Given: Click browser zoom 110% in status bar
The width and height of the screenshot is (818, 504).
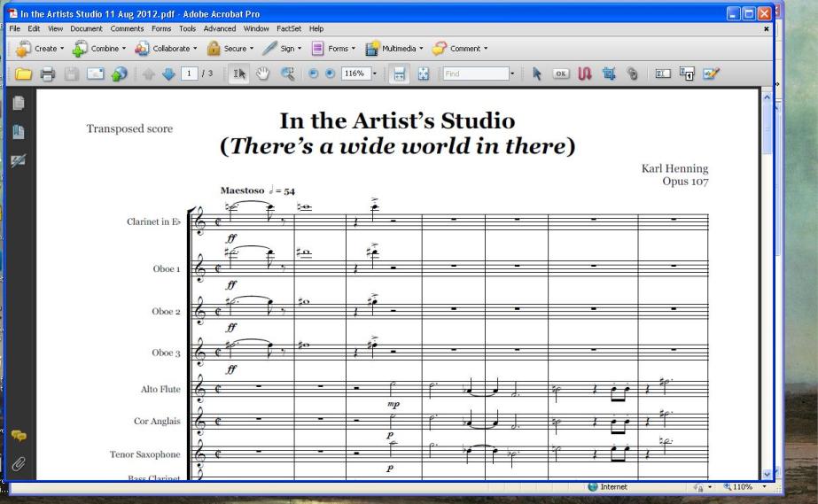Looking at the screenshot, I should tap(741, 487).
